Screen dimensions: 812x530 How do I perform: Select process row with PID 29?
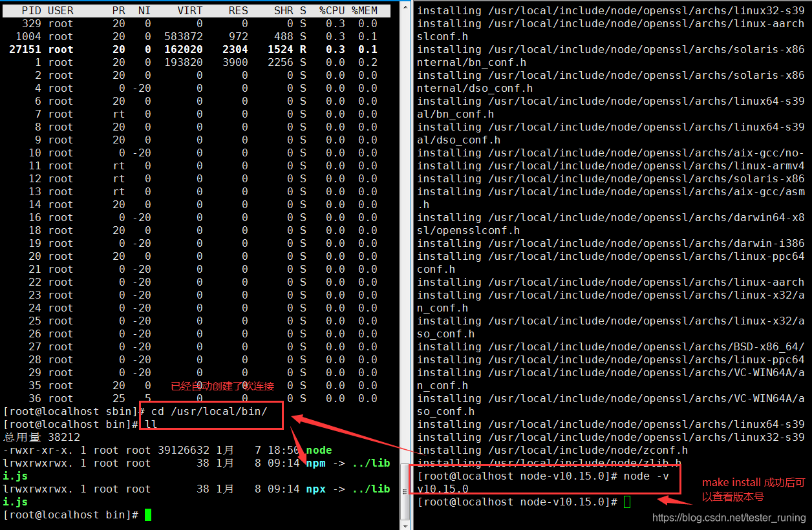coord(197,372)
